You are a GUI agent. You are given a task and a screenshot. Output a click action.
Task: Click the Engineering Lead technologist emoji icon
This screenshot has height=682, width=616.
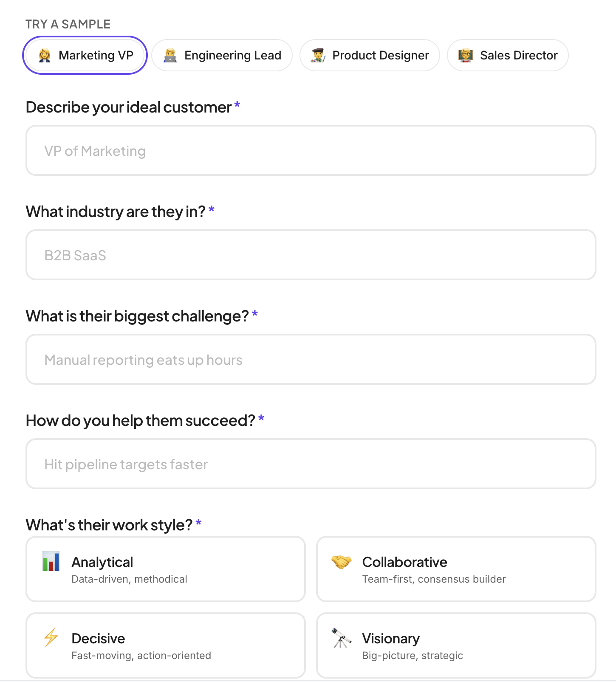[x=170, y=55]
